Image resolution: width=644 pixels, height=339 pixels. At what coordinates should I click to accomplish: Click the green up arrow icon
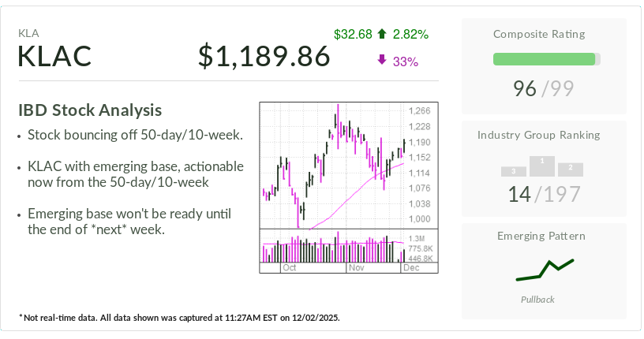click(382, 34)
